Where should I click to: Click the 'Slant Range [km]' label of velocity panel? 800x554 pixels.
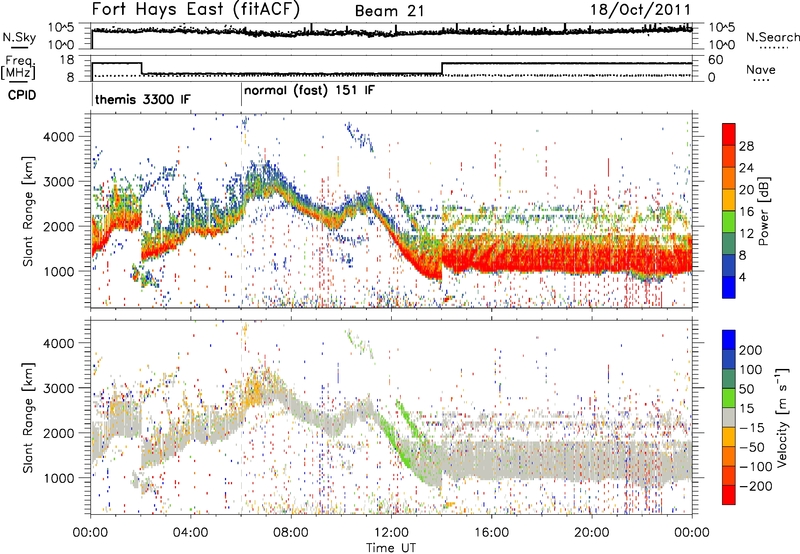28,417
